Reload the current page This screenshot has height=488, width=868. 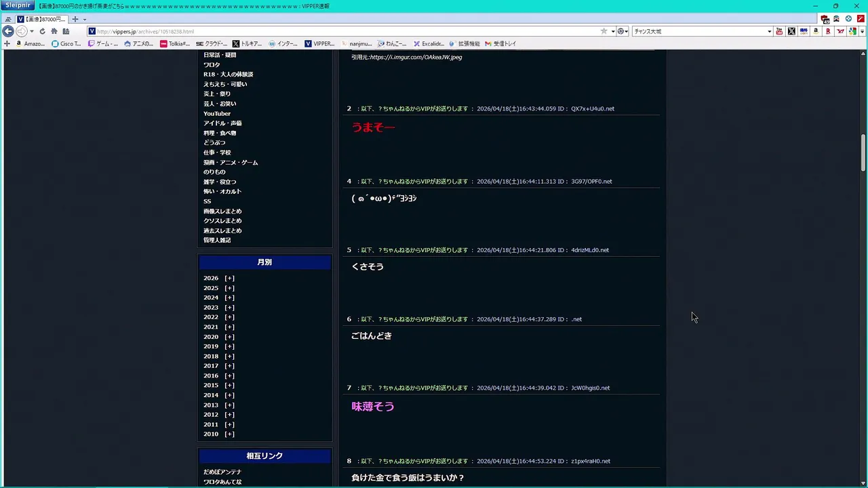(42, 31)
